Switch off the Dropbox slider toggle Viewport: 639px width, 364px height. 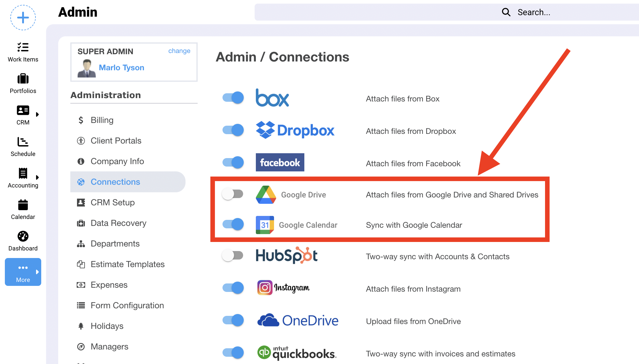point(233,130)
